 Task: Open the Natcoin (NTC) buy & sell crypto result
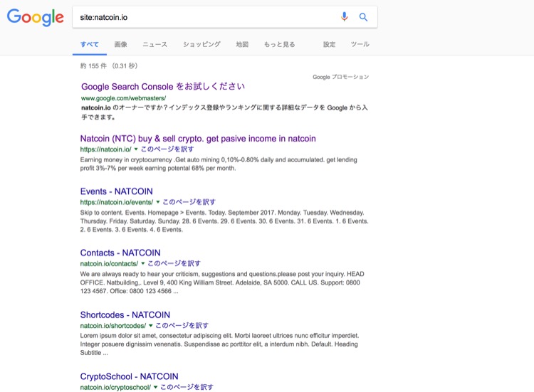(198, 139)
